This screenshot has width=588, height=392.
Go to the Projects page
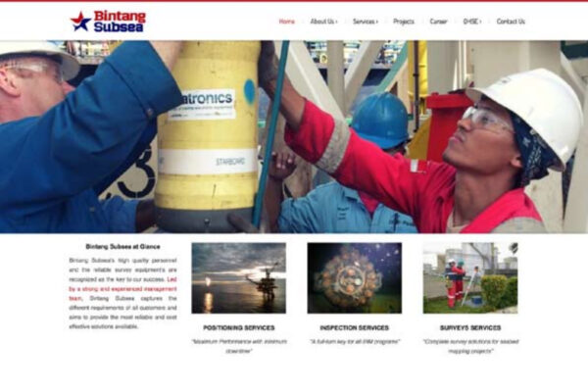[x=404, y=22]
